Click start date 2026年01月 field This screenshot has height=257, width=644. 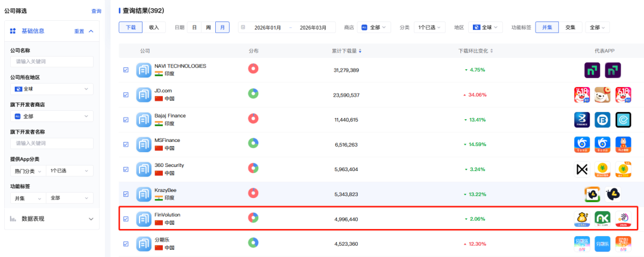tap(268, 27)
